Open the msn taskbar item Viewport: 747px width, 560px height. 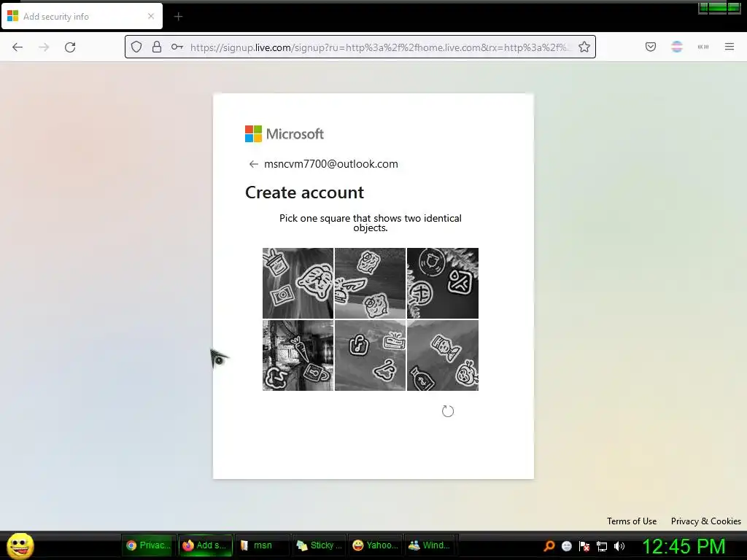point(262,545)
